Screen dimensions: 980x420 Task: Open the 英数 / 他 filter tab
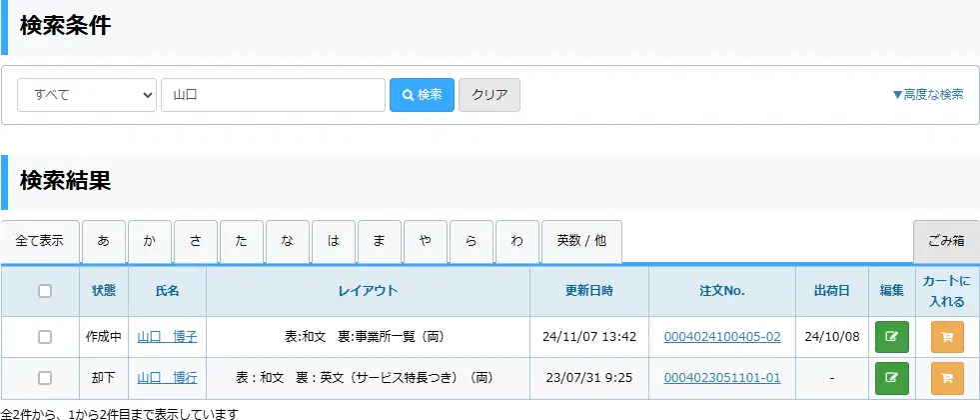pos(581,241)
